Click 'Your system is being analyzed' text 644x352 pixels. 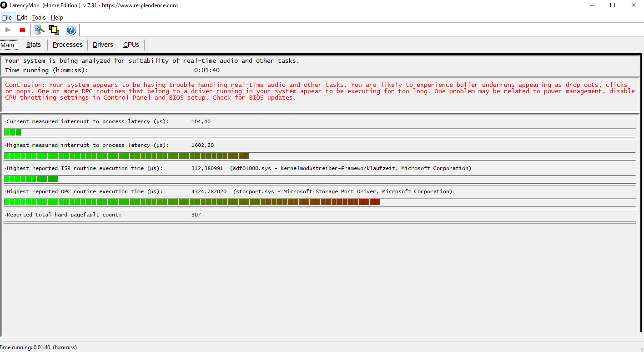point(152,60)
